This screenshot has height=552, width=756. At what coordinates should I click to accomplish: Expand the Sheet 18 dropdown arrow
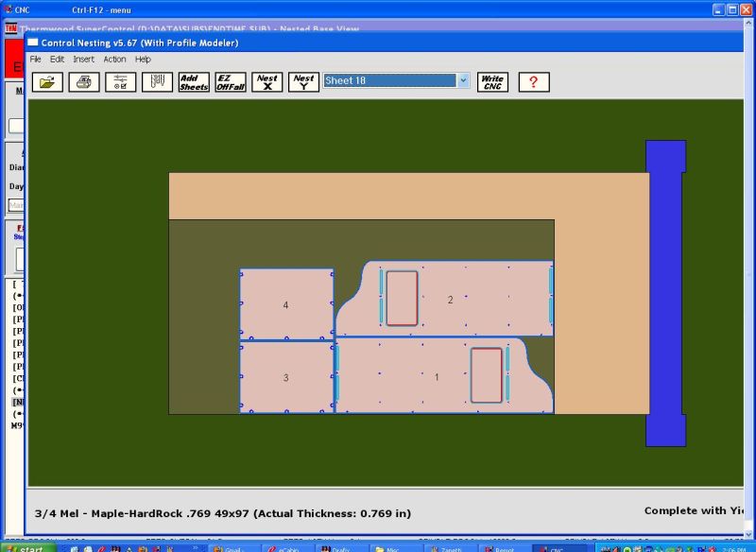click(463, 81)
